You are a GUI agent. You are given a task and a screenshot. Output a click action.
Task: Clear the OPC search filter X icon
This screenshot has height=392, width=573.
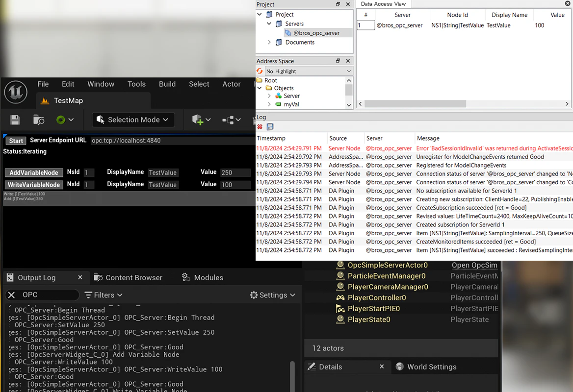coord(11,295)
